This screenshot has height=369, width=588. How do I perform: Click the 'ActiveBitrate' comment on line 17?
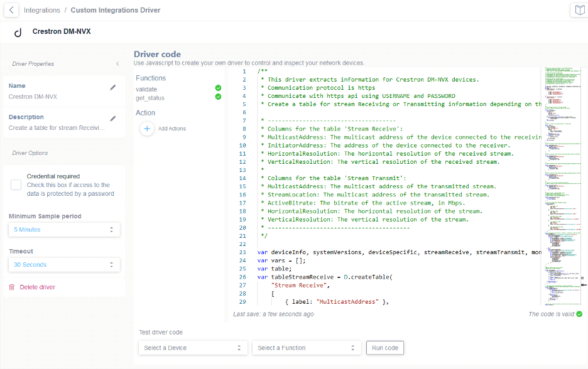coord(363,203)
